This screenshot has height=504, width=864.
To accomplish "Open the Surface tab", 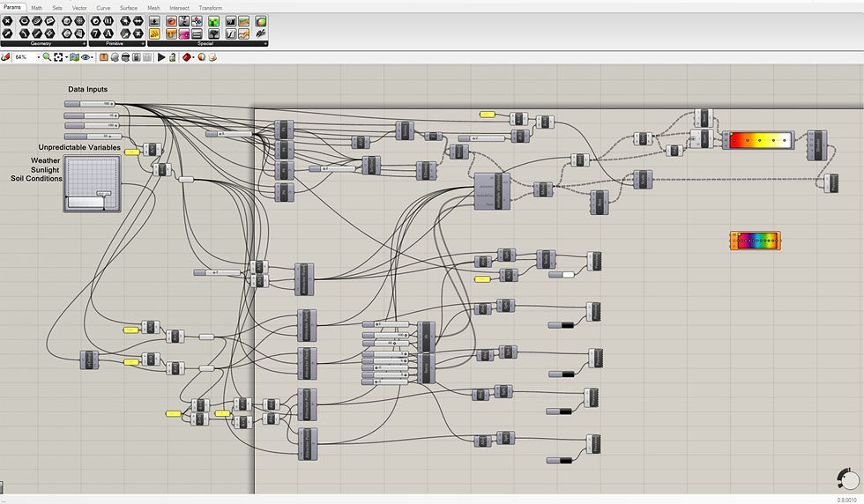I will click(129, 8).
